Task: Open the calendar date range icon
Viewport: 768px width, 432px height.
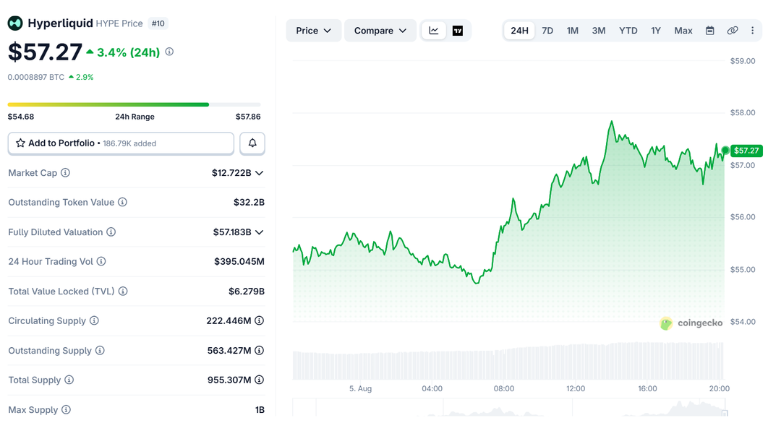Action: (710, 30)
